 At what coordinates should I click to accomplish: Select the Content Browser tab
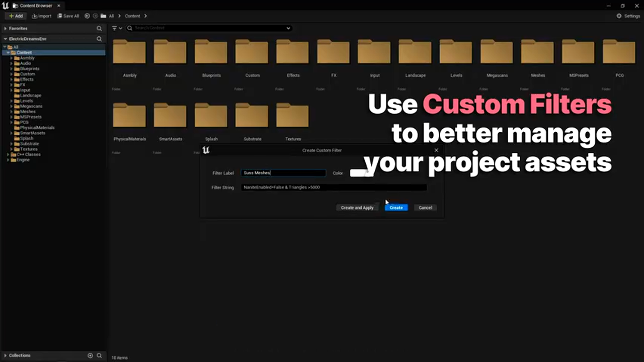[37, 6]
